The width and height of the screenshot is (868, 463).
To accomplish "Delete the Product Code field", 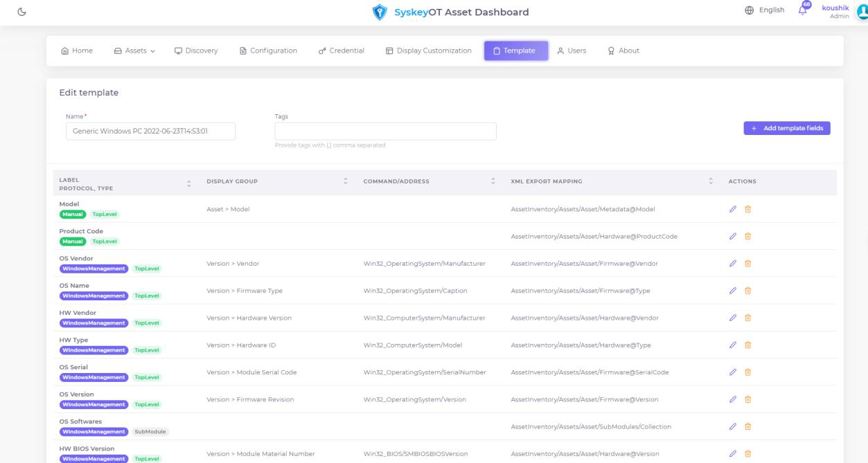I will click(747, 236).
